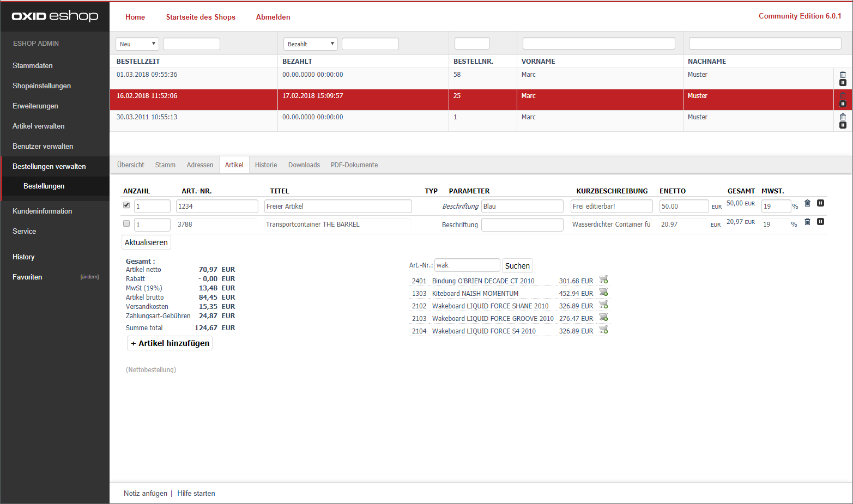Uncheck the Freier Artikel row checkbox
The height and width of the screenshot is (504, 853).
click(126, 205)
